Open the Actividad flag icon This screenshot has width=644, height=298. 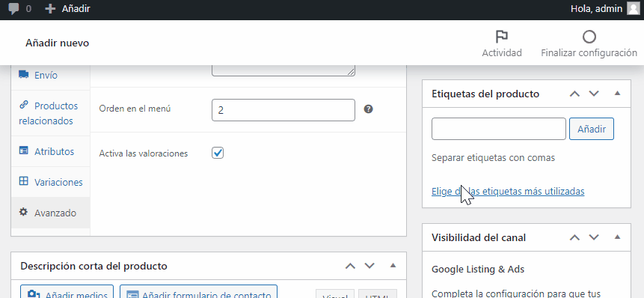[501, 37]
